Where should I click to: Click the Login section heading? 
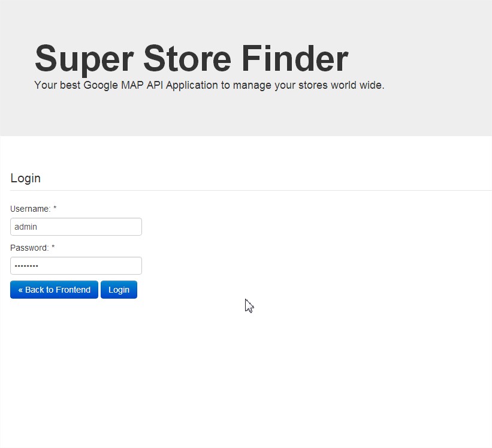pos(25,178)
